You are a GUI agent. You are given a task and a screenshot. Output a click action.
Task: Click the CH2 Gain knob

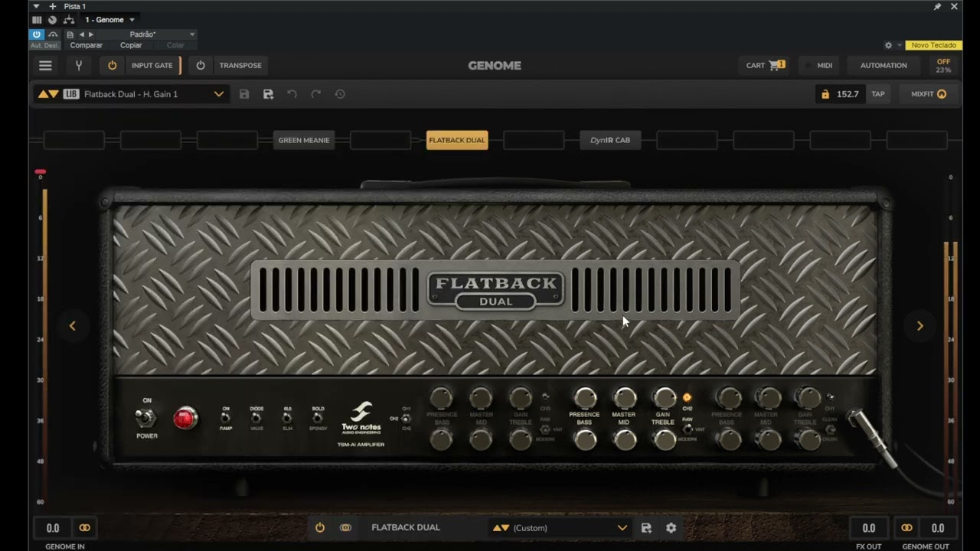[x=664, y=398]
